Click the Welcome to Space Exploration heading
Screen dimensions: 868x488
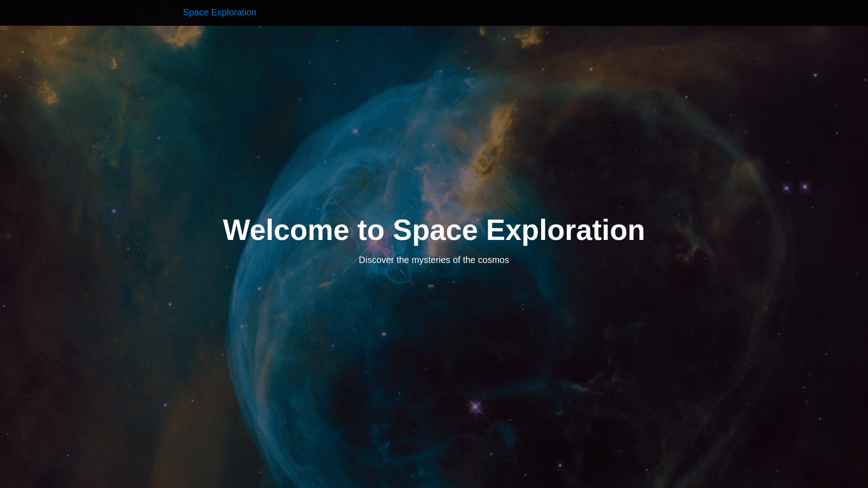(x=434, y=230)
